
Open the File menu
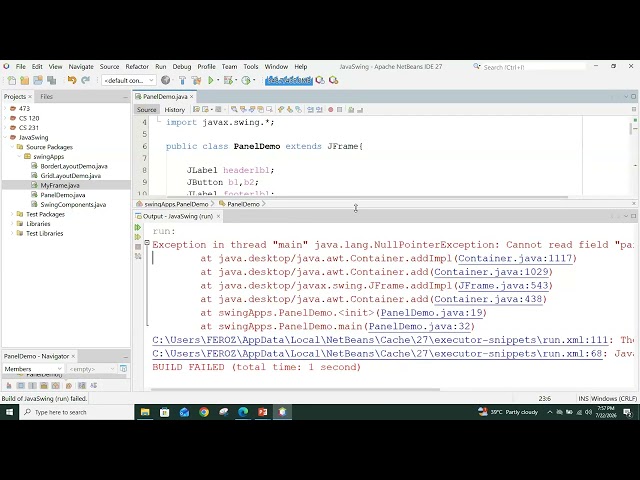click(x=20, y=67)
